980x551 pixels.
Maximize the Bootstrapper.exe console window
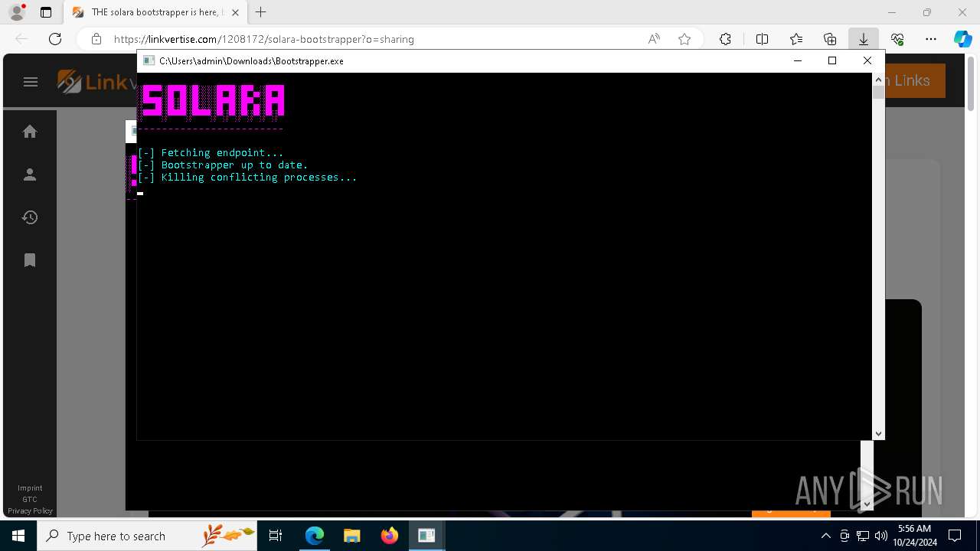(832, 60)
